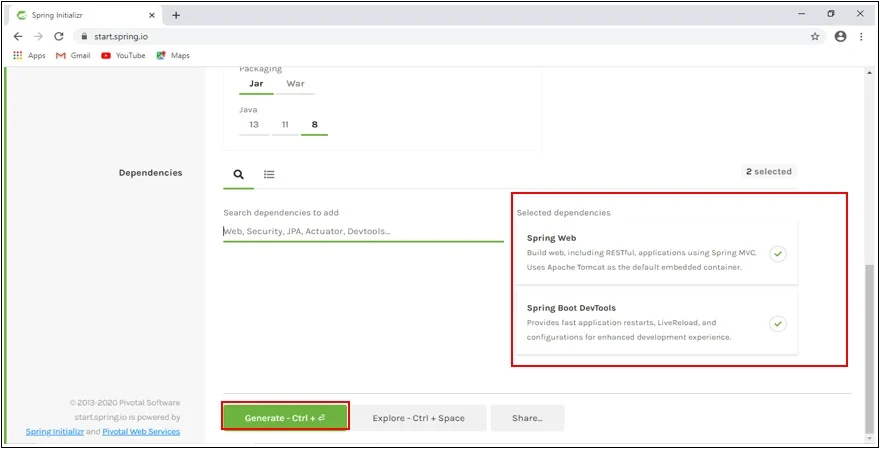The height and width of the screenshot is (449, 880).
Task: Open the Pivotal Web Services link
Action: (141, 432)
